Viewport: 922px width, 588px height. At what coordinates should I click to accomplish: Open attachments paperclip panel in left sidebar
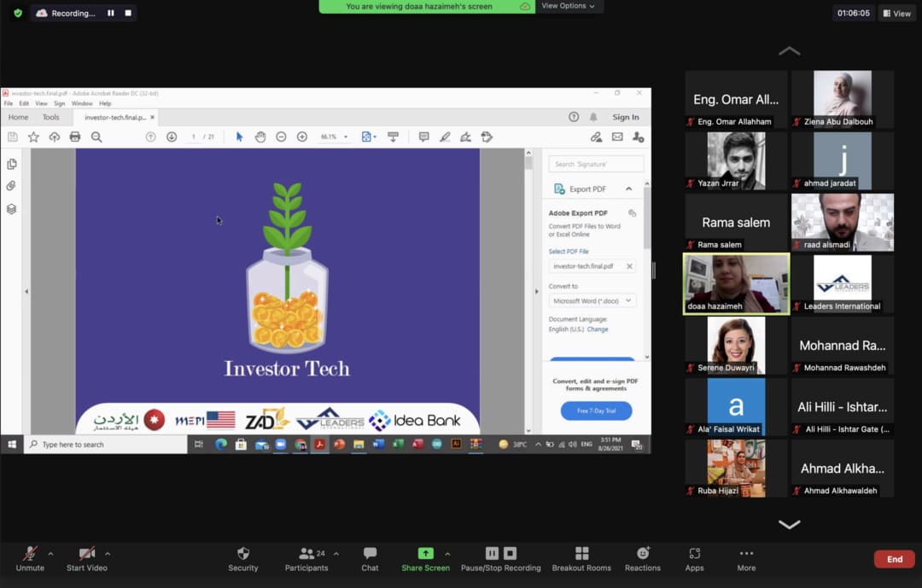click(12, 186)
